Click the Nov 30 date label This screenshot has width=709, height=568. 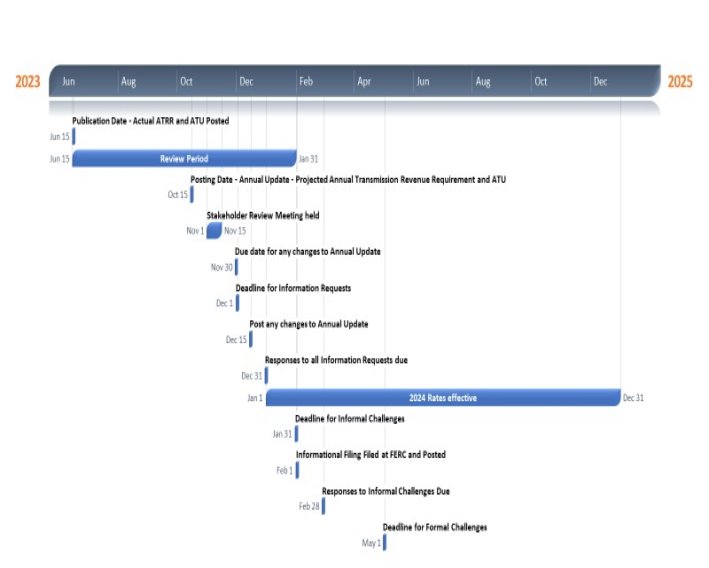point(222,267)
